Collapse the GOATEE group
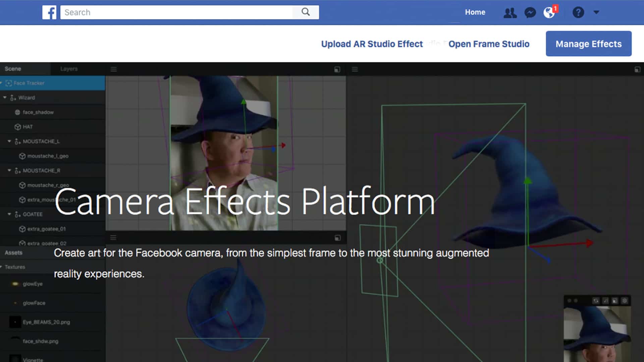Image resolution: width=644 pixels, height=362 pixels. [x=9, y=214]
